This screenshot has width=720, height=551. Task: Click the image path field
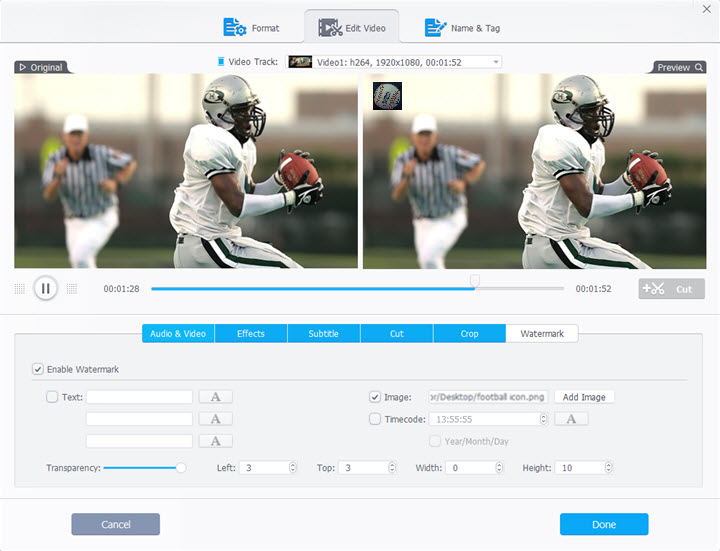489,397
